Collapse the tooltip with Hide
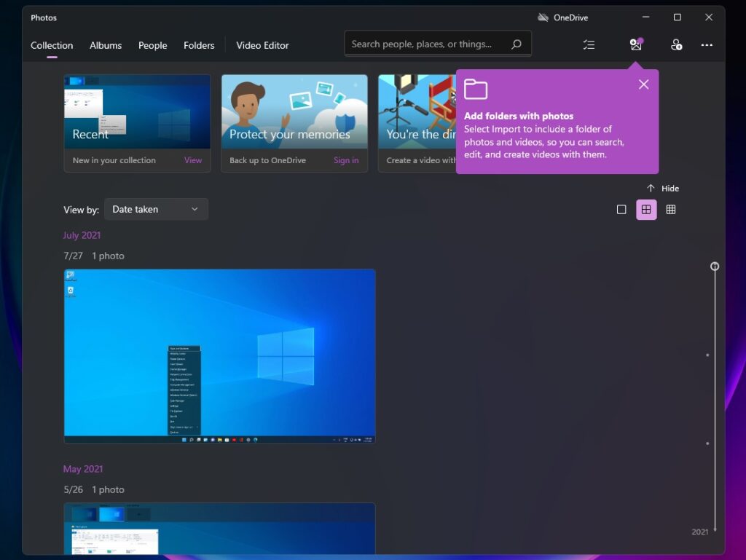Screen dimensions: 746x560 pyautogui.click(x=663, y=188)
